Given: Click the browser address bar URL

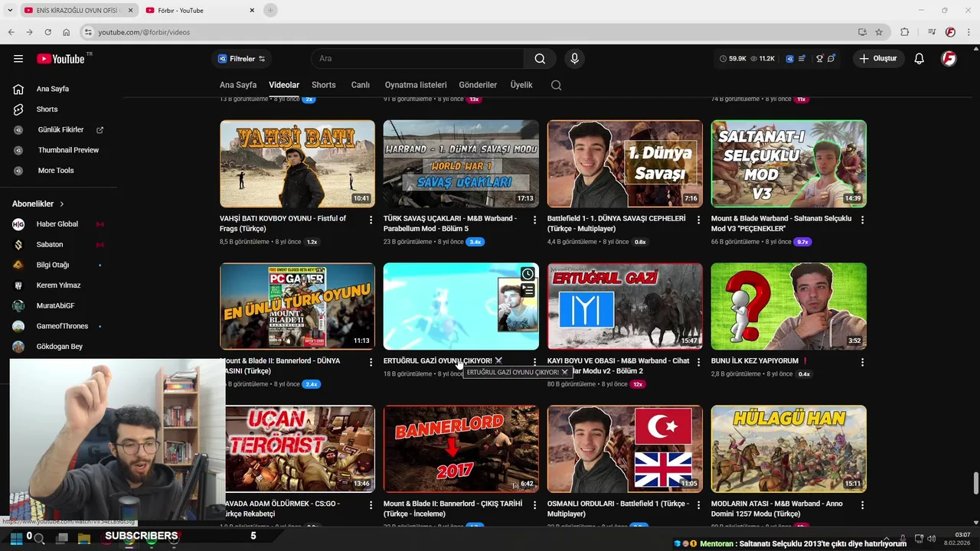Looking at the screenshot, I should (144, 32).
